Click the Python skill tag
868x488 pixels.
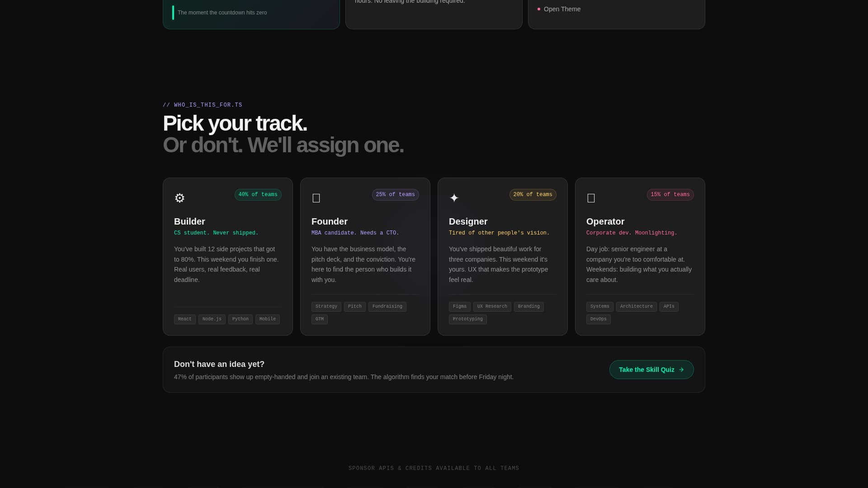point(241,319)
